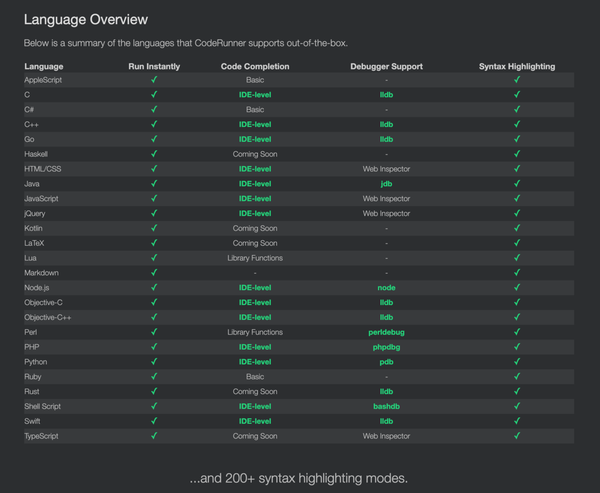
Task: Click the Code Completion column header
Action: click(x=255, y=66)
